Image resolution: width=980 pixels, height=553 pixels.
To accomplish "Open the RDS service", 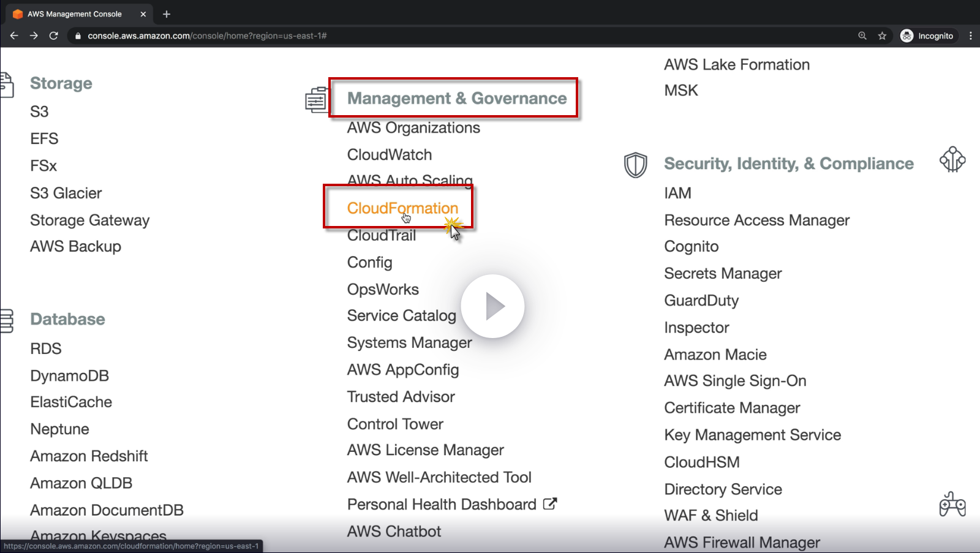I will click(46, 348).
